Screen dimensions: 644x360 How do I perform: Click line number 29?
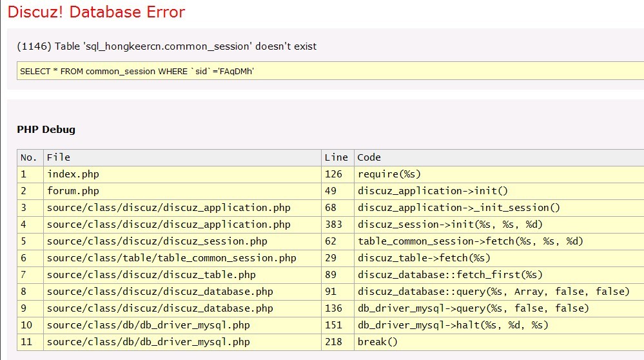pyautogui.click(x=337, y=258)
